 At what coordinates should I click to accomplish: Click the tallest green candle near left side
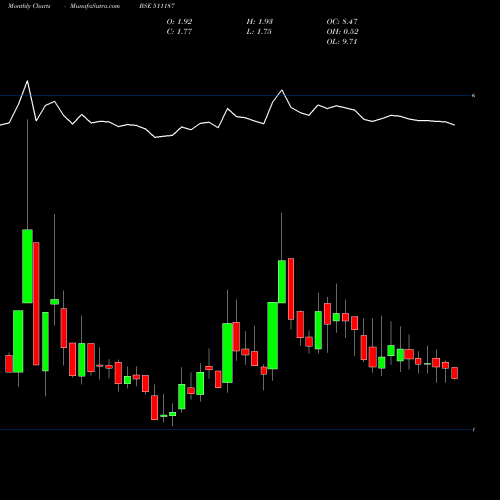[x=27, y=266]
